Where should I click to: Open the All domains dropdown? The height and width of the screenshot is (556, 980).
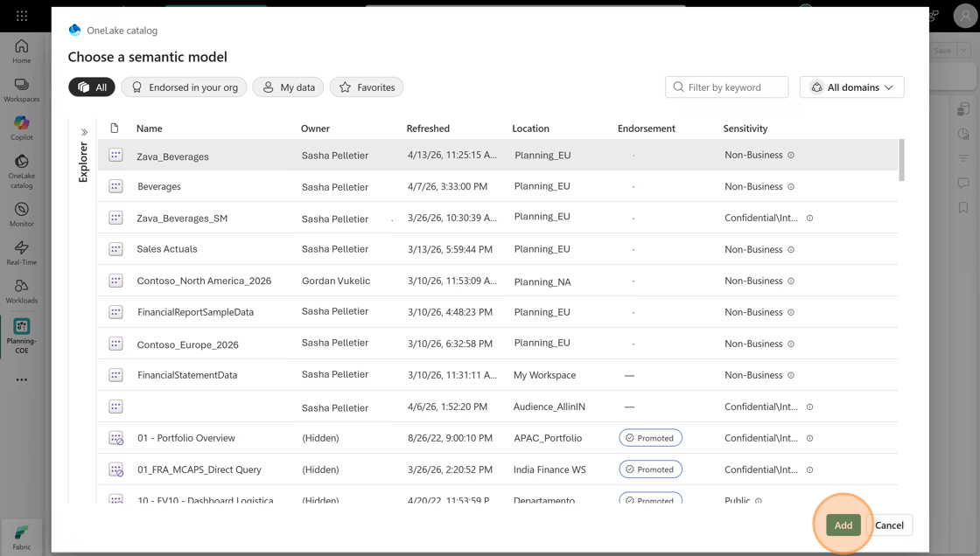(x=852, y=87)
